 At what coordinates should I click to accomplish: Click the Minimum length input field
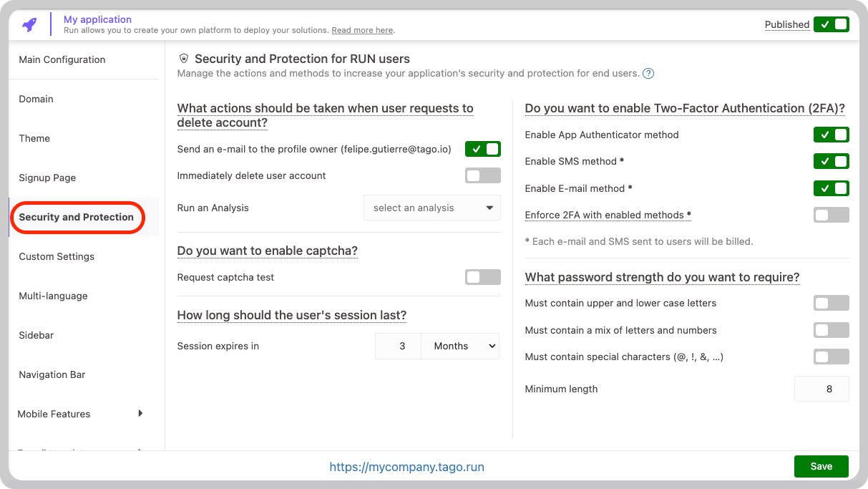(821, 389)
